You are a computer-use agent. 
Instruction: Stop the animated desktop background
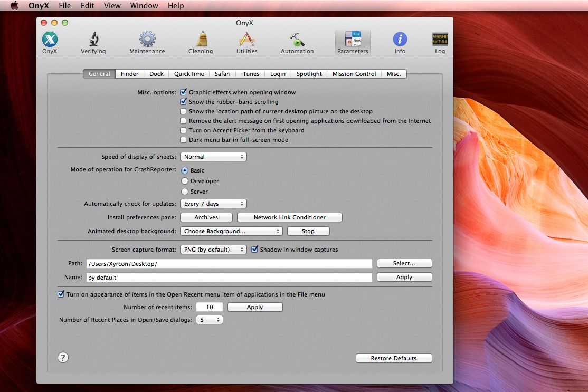pyautogui.click(x=308, y=231)
